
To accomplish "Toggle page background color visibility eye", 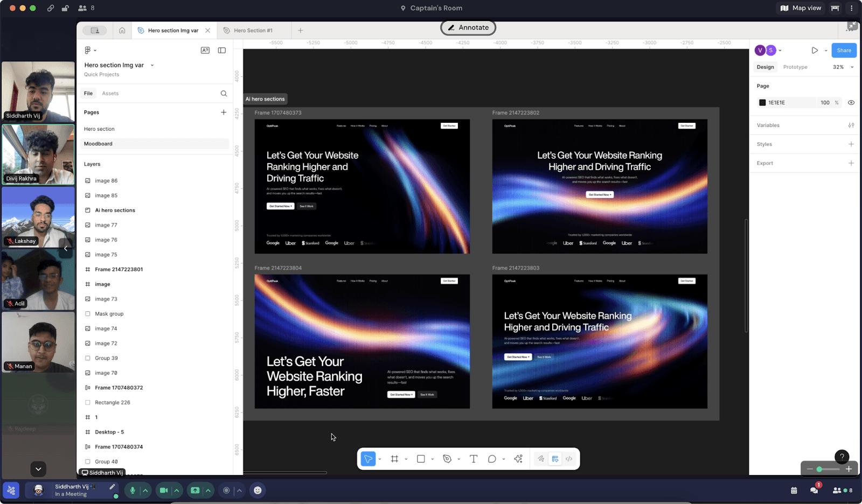I will coord(851,102).
